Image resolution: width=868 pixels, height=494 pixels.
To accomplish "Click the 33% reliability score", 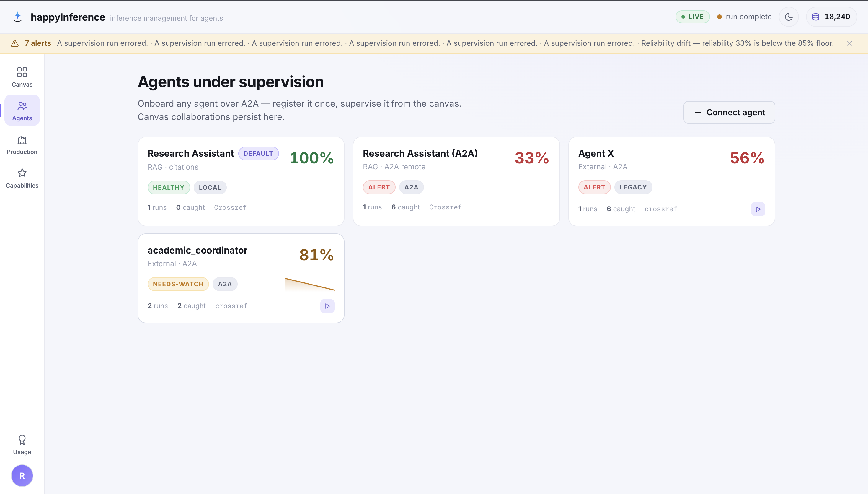I will 532,158.
